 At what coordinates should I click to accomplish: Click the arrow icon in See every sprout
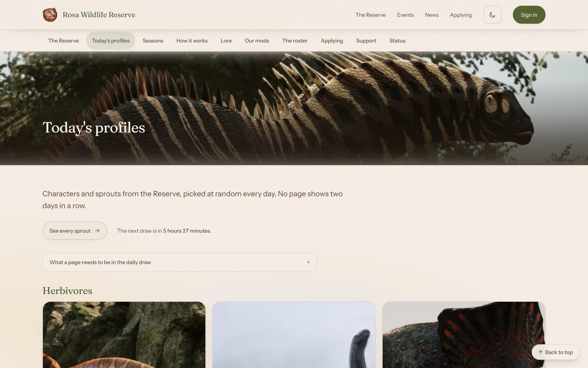click(97, 230)
